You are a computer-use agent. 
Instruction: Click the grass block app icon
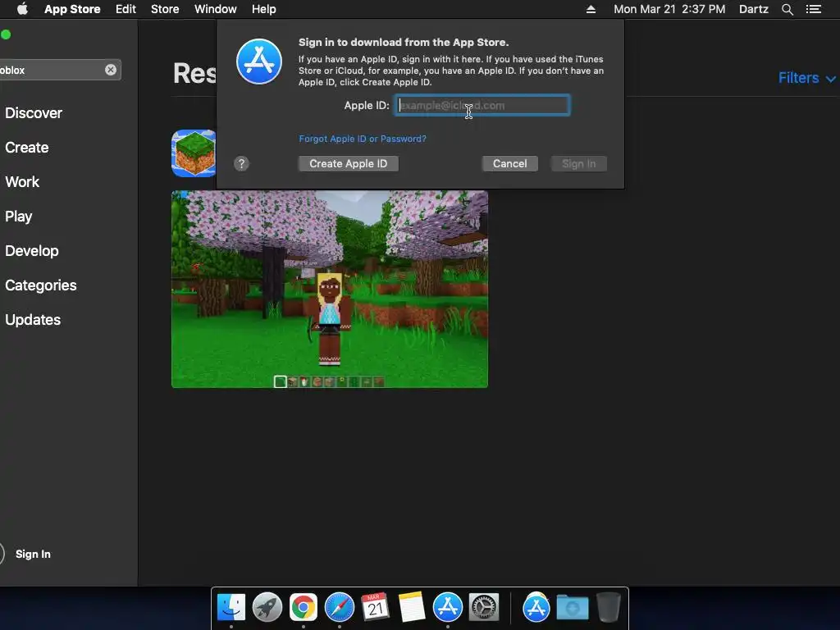coord(194,153)
